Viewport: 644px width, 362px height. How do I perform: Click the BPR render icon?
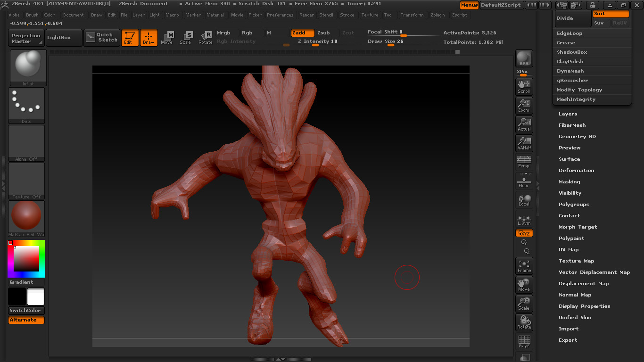coord(524,58)
